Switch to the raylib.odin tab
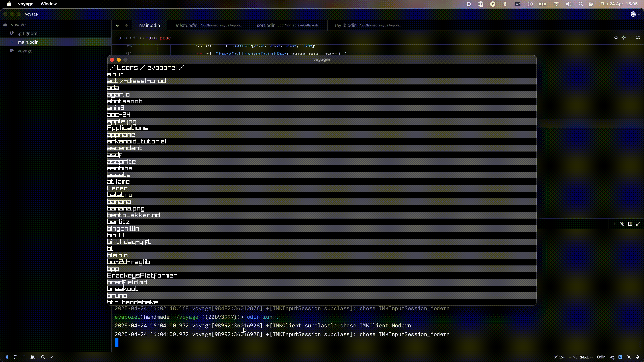This screenshot has height=362, width=644. point(368,25)
